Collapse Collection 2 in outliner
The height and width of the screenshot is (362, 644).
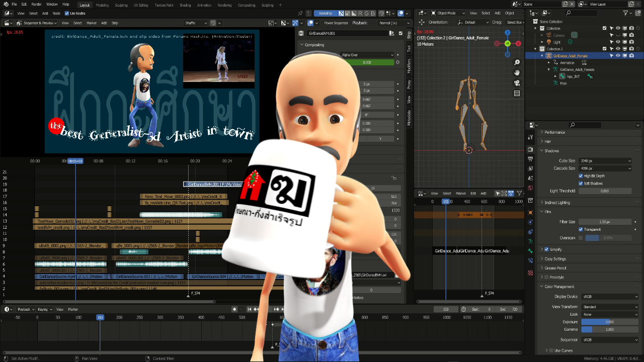click(x=536, y=49)
